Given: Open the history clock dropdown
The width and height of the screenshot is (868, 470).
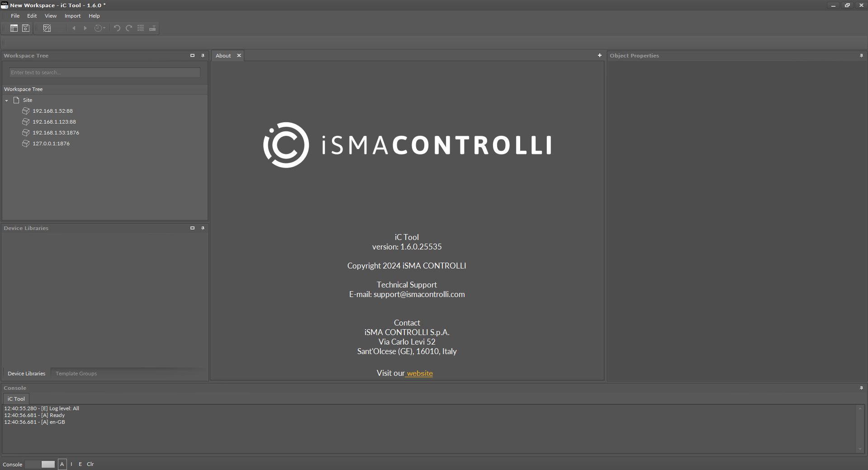Looking at the screenshot, I should [100, 28].
